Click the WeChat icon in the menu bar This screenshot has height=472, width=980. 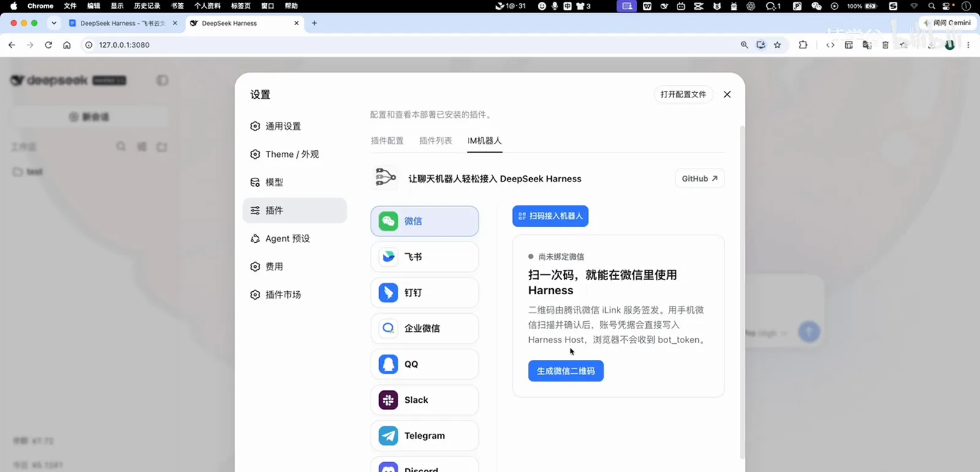click(816, 6)
